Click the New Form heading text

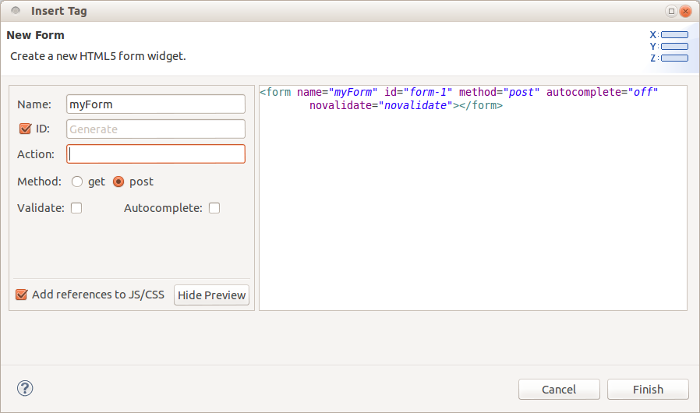pos(35,35)
